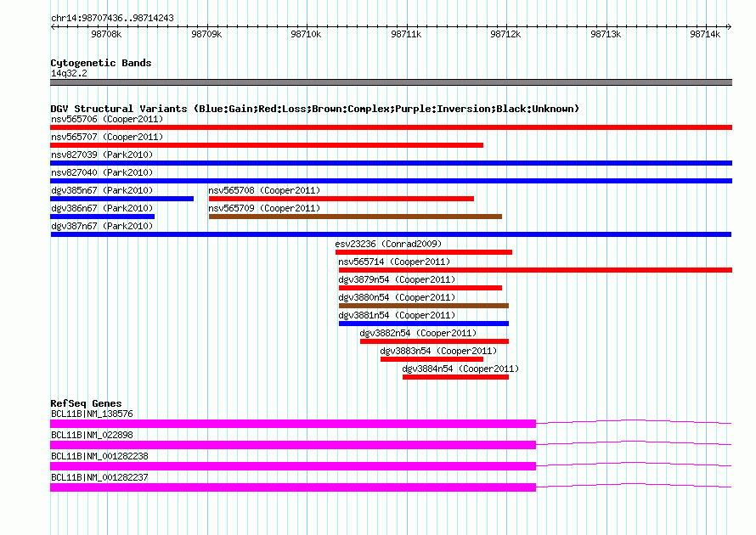This screenshot has width=756, height=535.
Task: Open the esv23236 (Conrad2009) label
Action: pos(388,244)
